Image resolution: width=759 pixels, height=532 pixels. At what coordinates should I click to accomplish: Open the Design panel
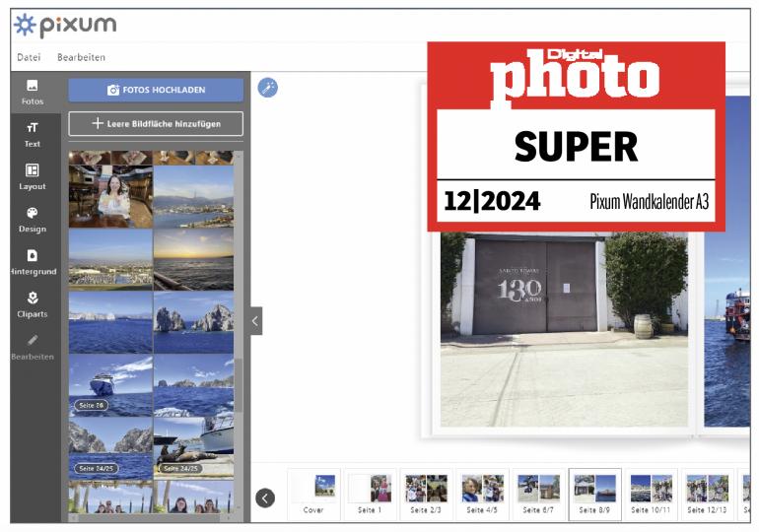(x=33, y=220)
